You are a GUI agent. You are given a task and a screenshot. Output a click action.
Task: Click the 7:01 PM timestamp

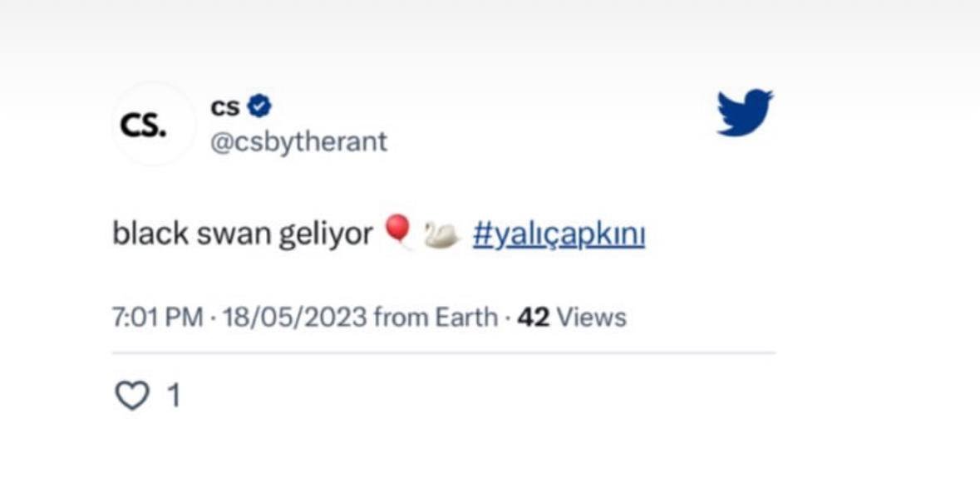[157, 317]
